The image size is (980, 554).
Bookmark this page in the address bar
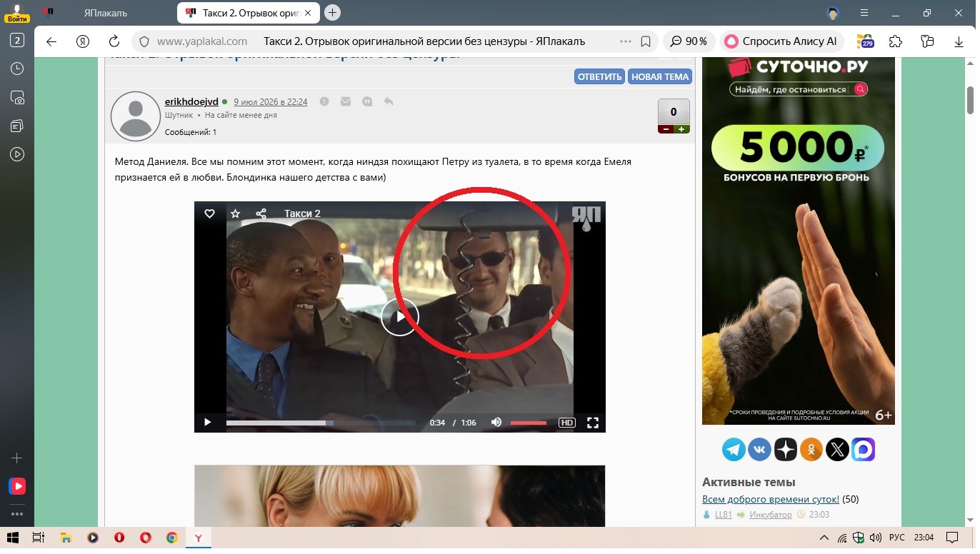pos(646,41)
